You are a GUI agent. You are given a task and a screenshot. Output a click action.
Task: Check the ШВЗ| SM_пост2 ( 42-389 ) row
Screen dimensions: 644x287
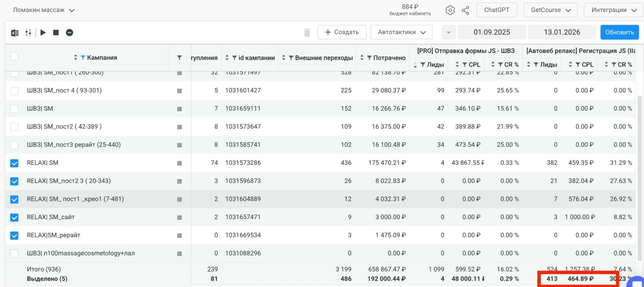14,127
